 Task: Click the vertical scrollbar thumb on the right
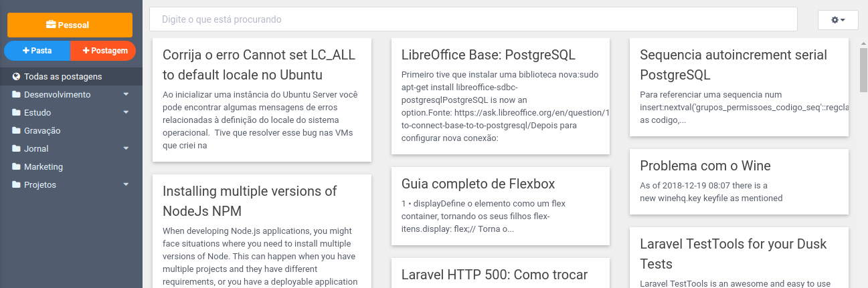(x=863, y=70)
